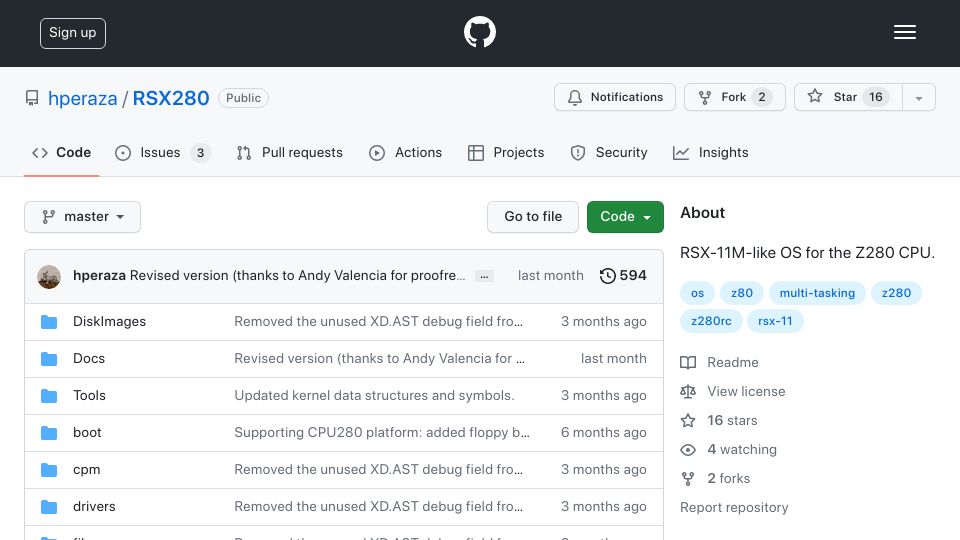This screenshot has height=540, width=960.
Task: Click the Tools folder icon
Action: click(49, 396)
